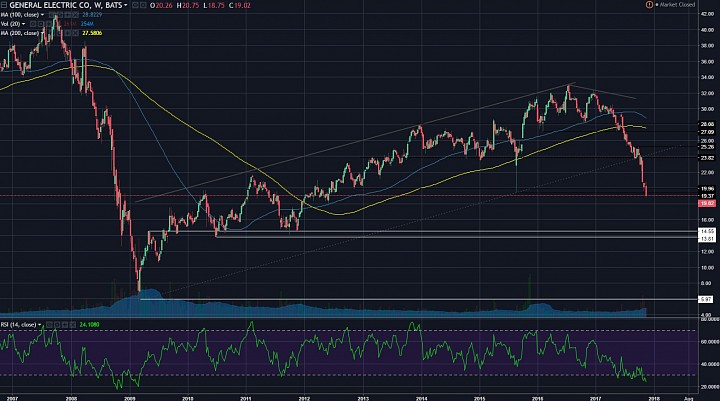Click the green 24.1080 RSI value
Image resolution: width=720 pixels, height=401 pixels.
tap(89, 325)
